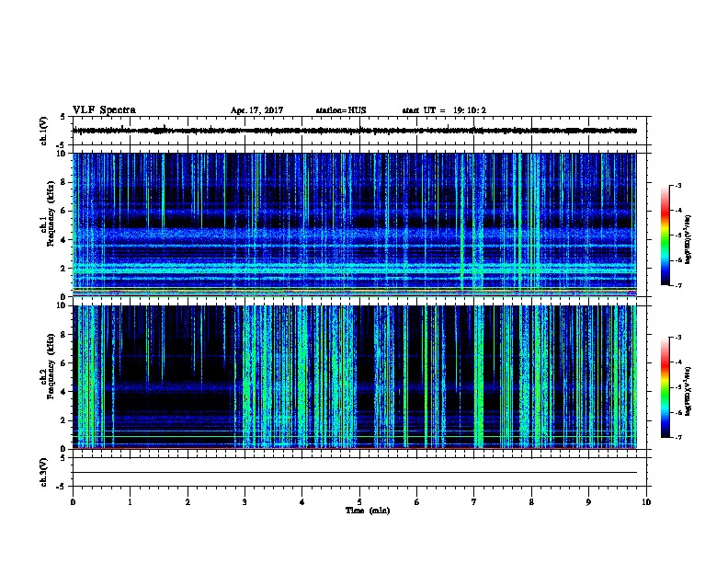Viewport: 728px width, 563px height.
Task: Click the ch.1 "Frequency (kHz)" axis label
Action: click(51, 213)
